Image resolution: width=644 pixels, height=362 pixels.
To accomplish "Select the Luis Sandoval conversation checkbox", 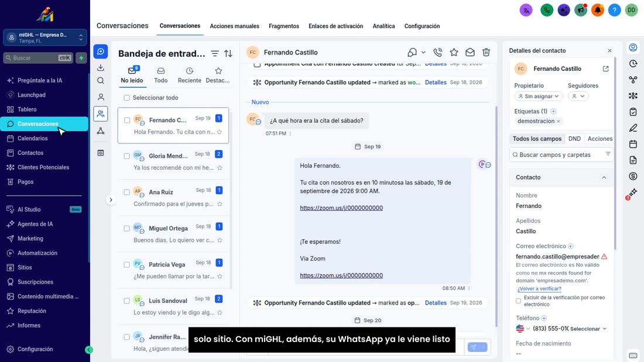I will click(x=127, y=300).
